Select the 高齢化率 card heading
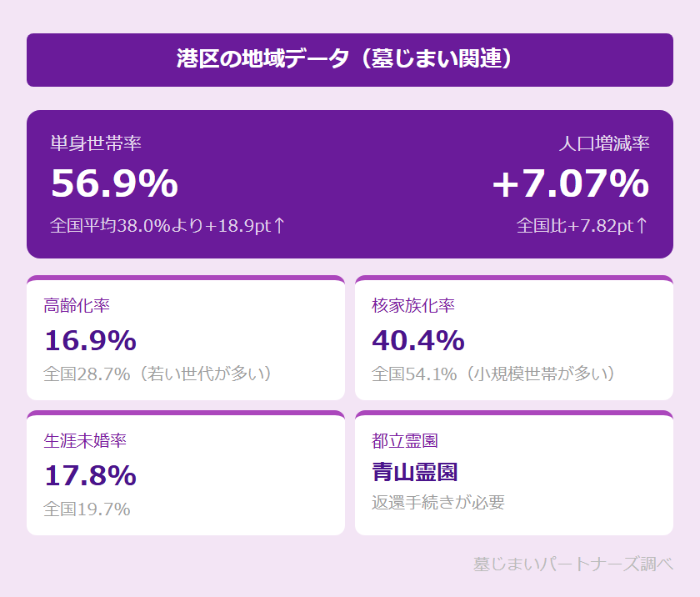The image size is (700, 597). pyautogui.click(x=77, y=305)
